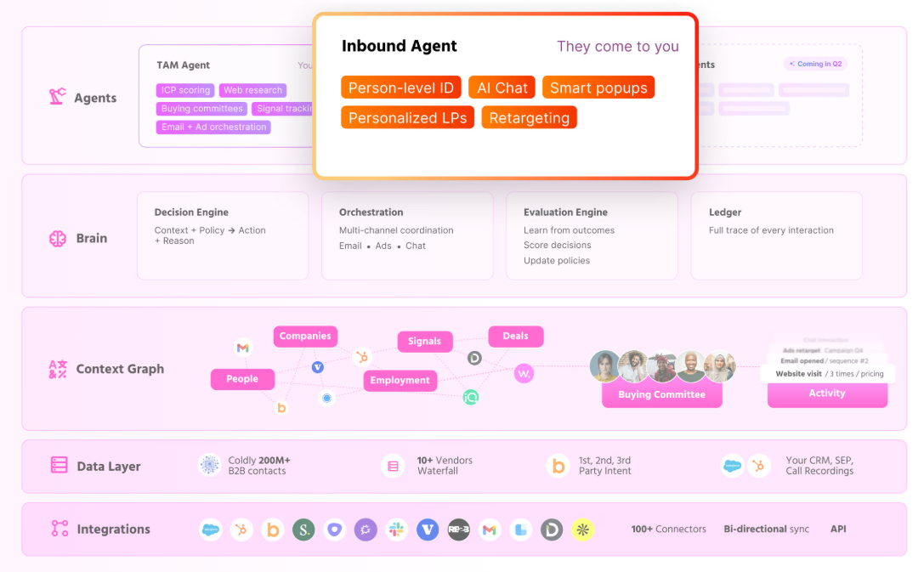924x572 pixels.
Task: Click the Data Layer database icon
Action: [59, 466]
